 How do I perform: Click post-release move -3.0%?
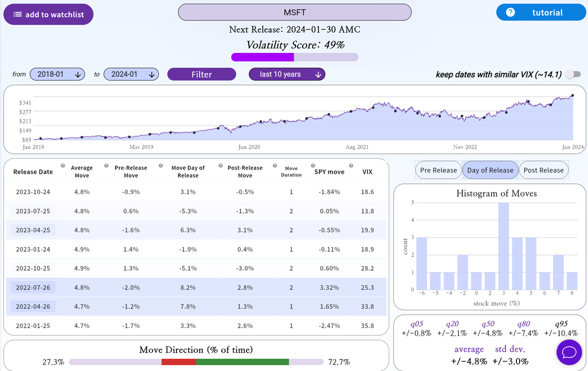tap(245, 268)
